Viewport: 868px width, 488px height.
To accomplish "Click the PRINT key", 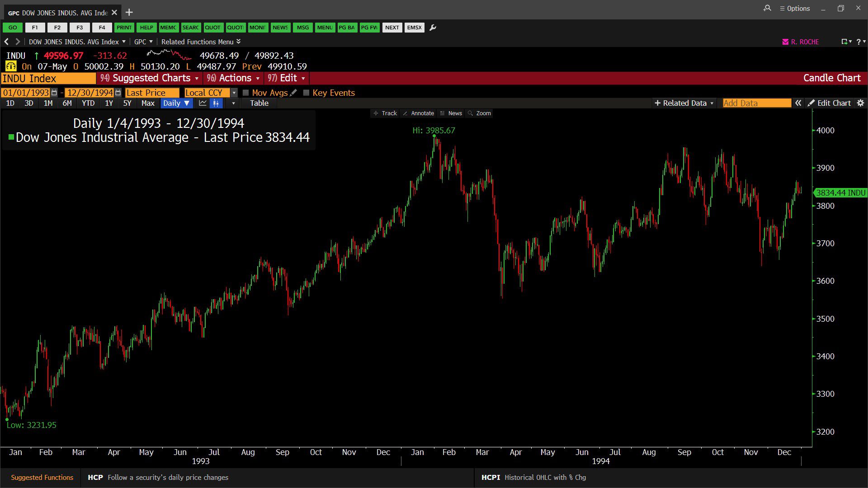I will [124, 28].
